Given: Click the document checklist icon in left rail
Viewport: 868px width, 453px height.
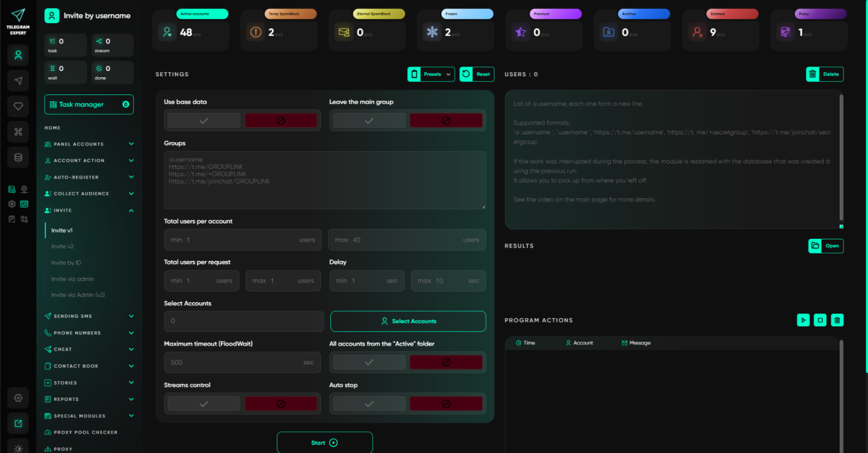Looking at the screenshot, I should [12, 219].
